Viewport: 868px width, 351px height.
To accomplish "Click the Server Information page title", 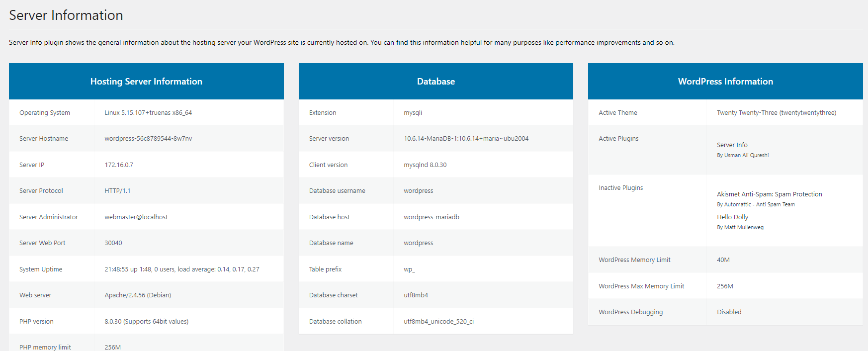I will coord(66,15).
